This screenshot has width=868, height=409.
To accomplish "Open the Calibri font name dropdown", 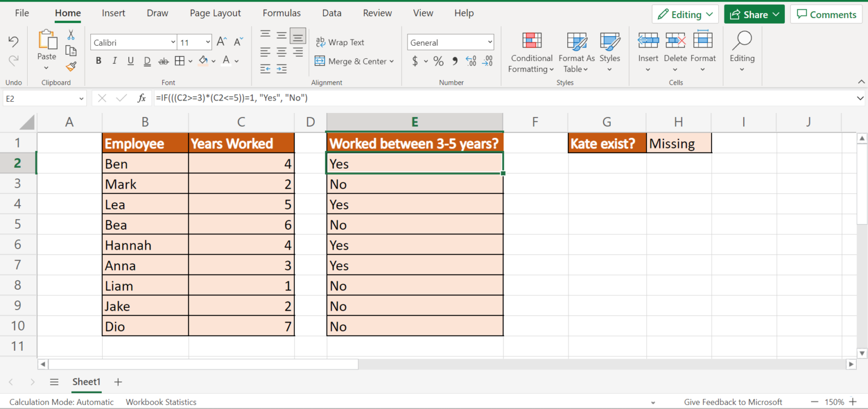I will point(134,42).
